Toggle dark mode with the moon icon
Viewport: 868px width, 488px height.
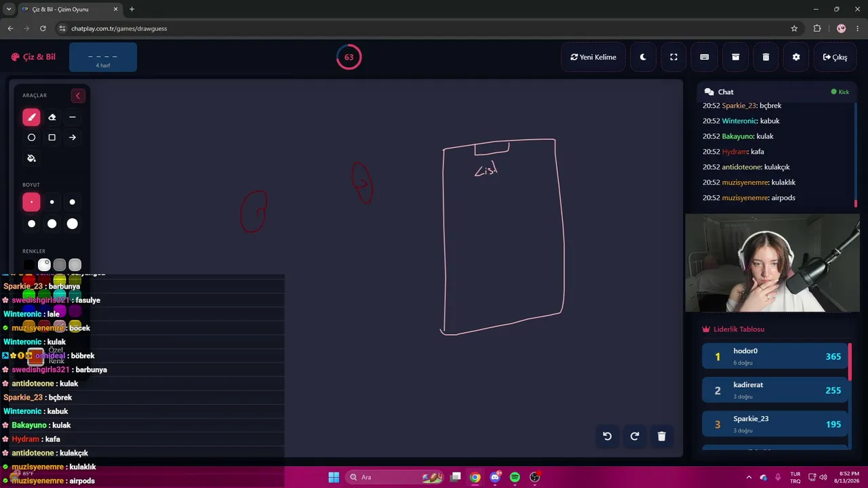643,58
